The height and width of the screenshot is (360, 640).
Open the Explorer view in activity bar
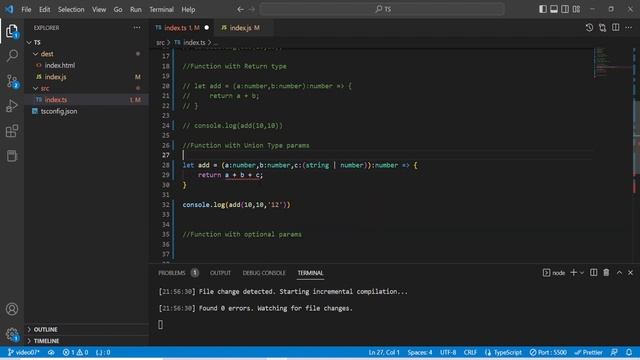point(12,31)
